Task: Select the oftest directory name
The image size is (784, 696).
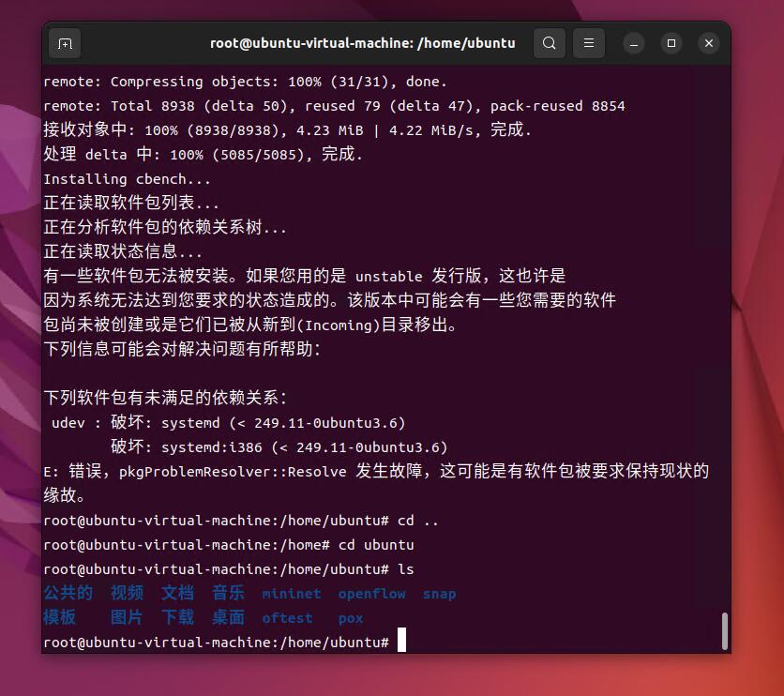Action: pyautogui.click(x=288, y=618)
